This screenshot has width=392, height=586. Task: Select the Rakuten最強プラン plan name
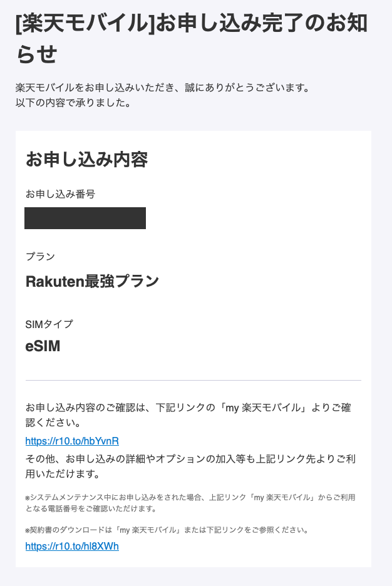[x=92, y=281]
